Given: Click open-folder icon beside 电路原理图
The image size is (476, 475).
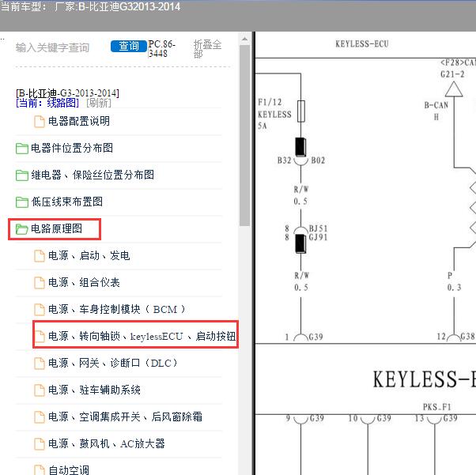Looking at the screenshot, I should pyautogui.click(x=22, y=229).
